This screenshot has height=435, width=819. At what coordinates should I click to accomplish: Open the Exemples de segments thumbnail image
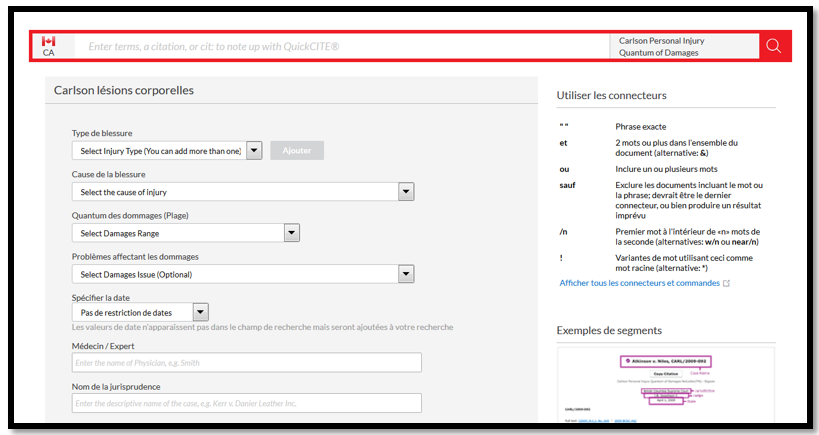(665, 384)
